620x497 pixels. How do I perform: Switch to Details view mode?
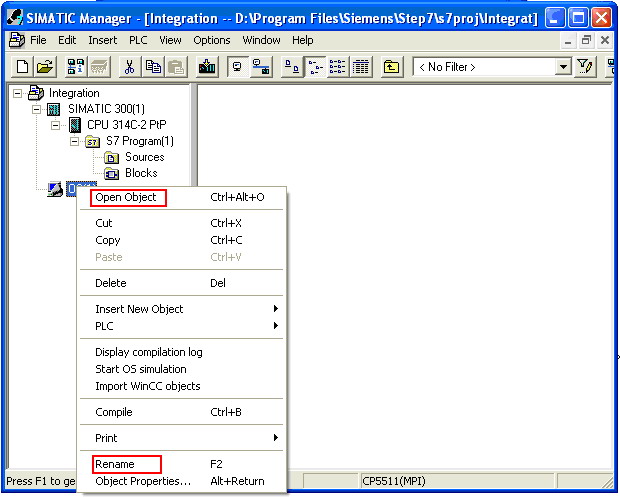(x=361, y=66)
